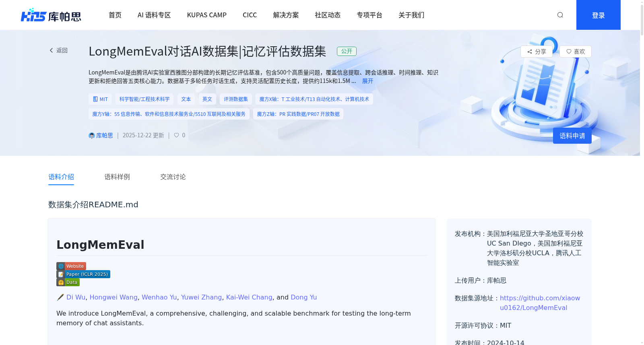This screenshot has height=345, width=644.
Task: Click the 科学智能/工程技术科学 tag
Action: point(144,99)
